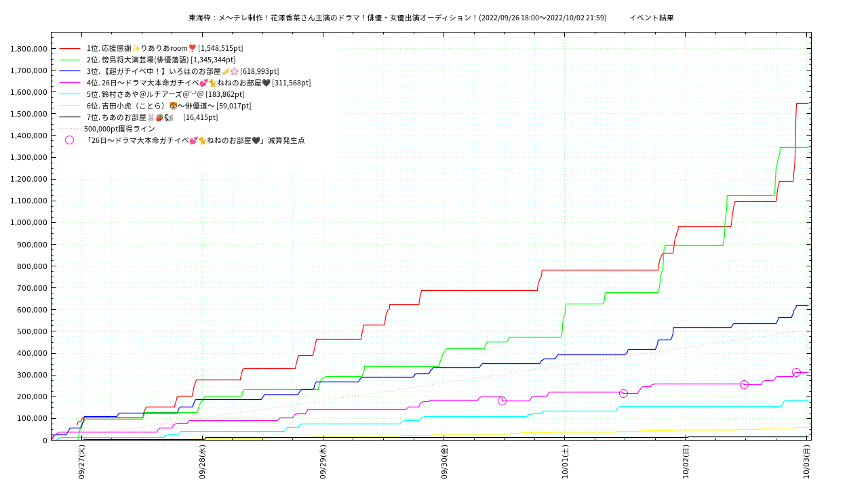Select legend entry 4位 ねねのお部屋
The image size is (868, 488).
point(199,83)
